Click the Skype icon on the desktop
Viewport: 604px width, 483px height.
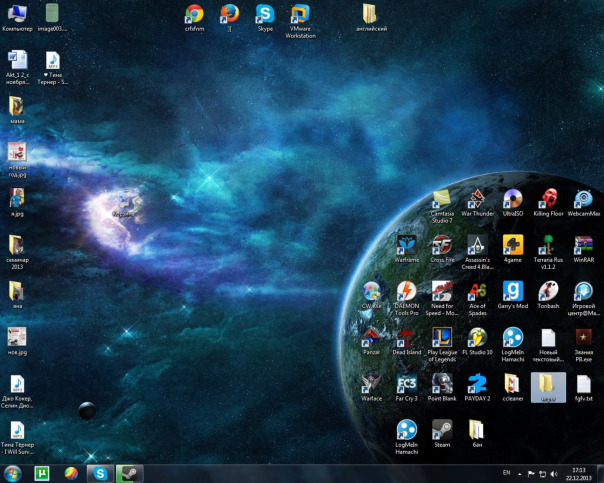point(265,14)
